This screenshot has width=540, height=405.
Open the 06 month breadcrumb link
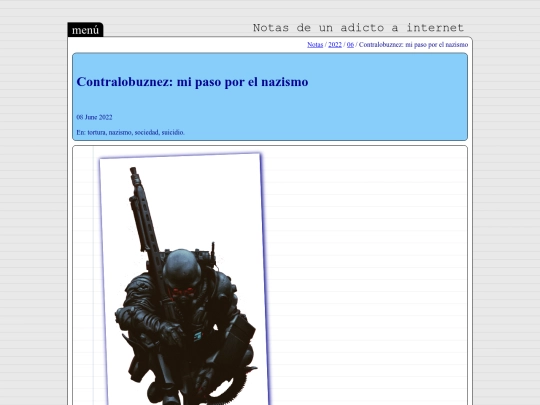coord(350,45)
